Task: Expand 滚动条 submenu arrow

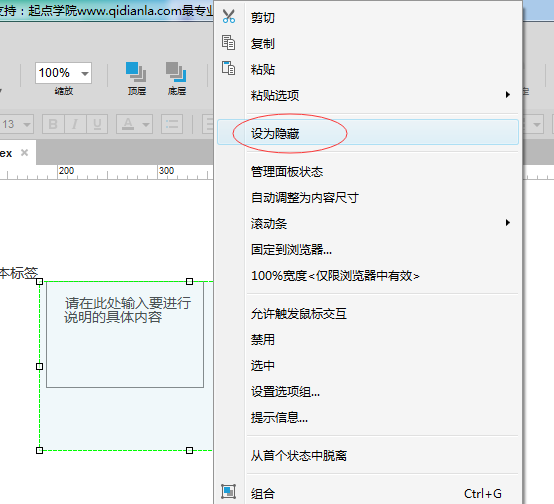Action: pos(508,223)
